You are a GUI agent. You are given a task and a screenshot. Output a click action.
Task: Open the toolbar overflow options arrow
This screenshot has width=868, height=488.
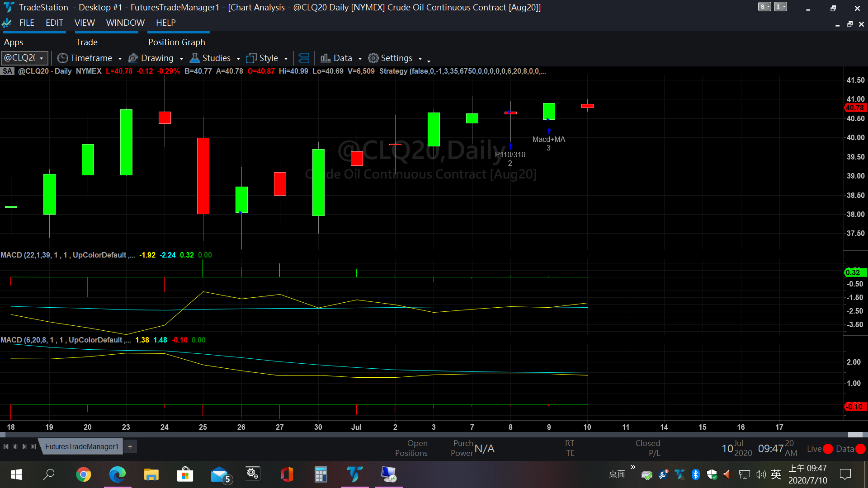click(x=429, y=61)
